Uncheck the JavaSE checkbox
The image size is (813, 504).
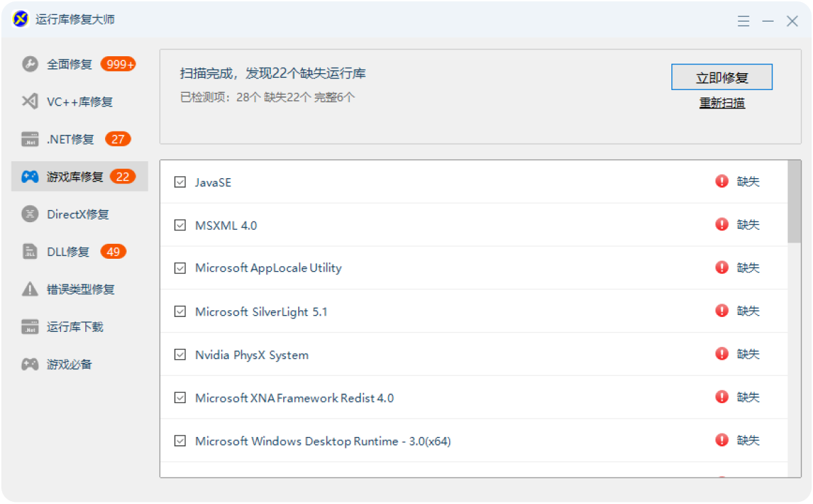coord(180,182)
